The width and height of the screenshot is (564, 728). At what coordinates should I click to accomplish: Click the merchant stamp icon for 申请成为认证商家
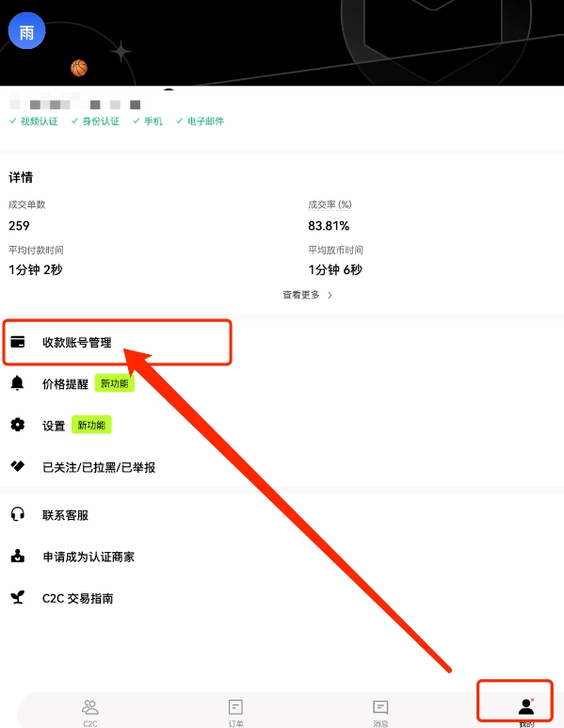[18, 556]
